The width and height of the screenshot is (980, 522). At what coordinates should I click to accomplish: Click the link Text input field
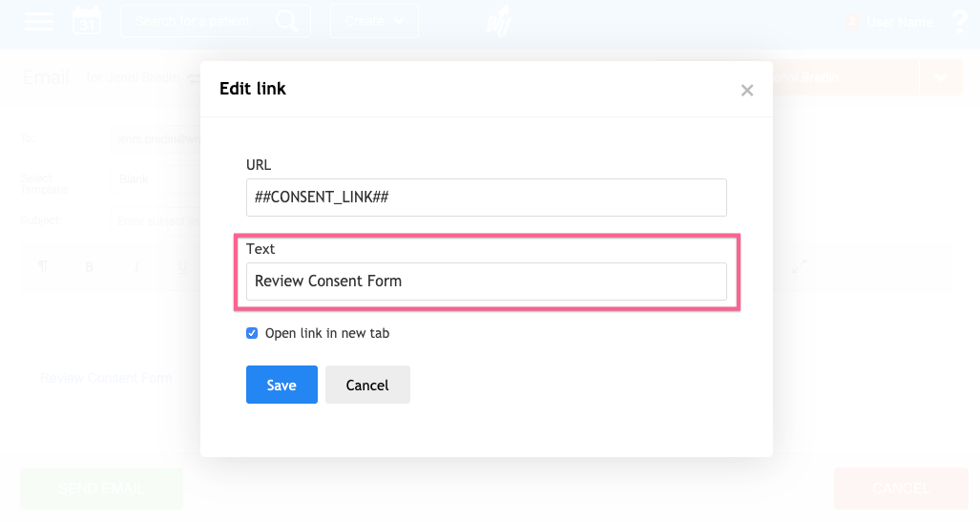[486, 282]
